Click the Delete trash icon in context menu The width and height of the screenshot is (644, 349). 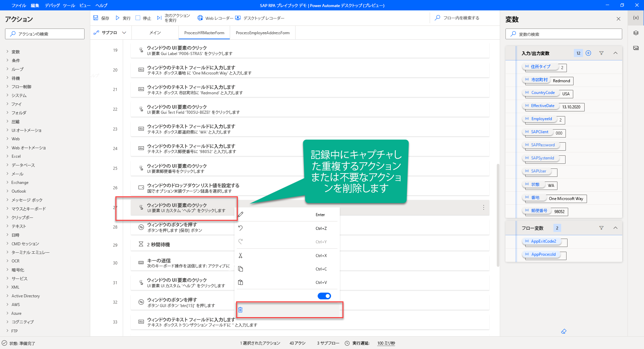[240, 310]
